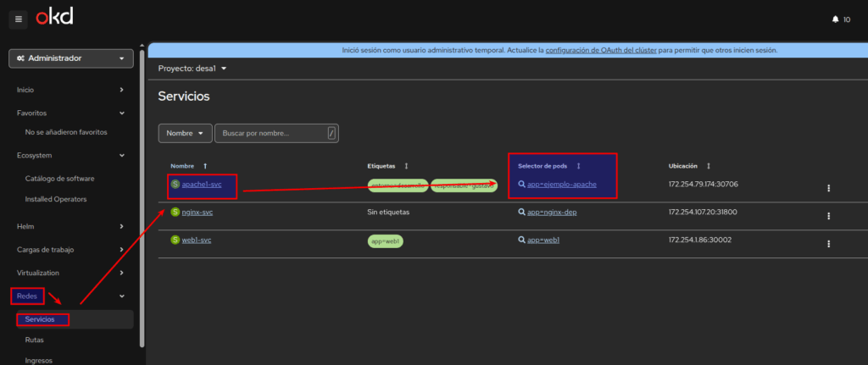This screenshot has width=868, height=365.
Task: Open kebab menu for nginx-svc row
Action: (x=828, y=216)
